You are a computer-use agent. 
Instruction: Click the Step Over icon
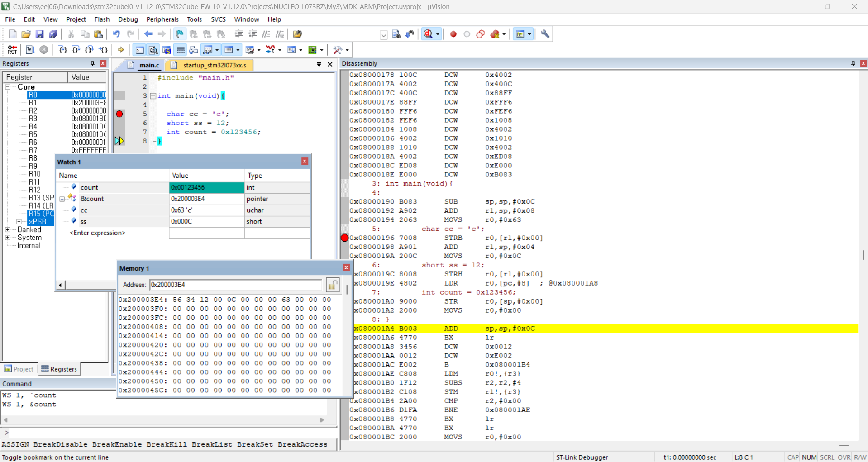click(x=76, y=50)
